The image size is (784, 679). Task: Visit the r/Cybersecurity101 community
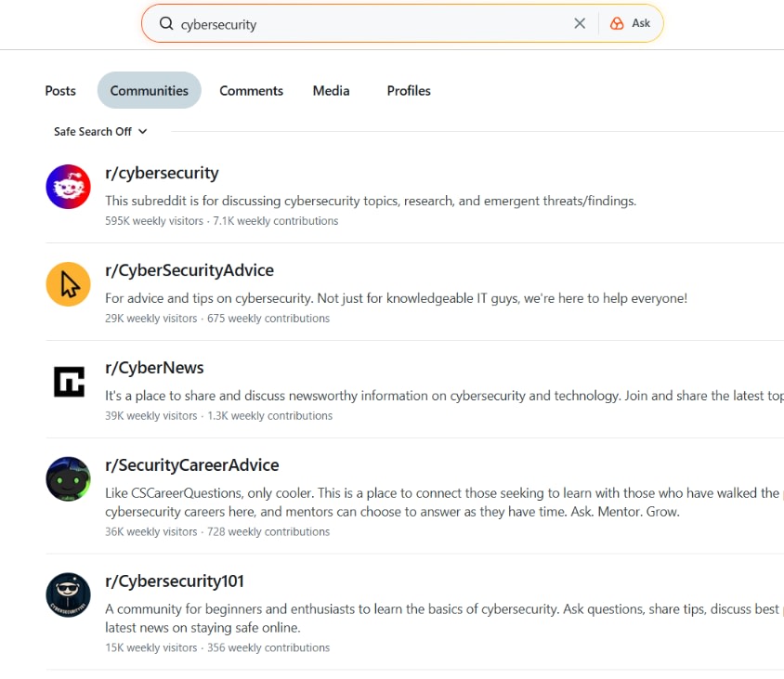point(175,581)
